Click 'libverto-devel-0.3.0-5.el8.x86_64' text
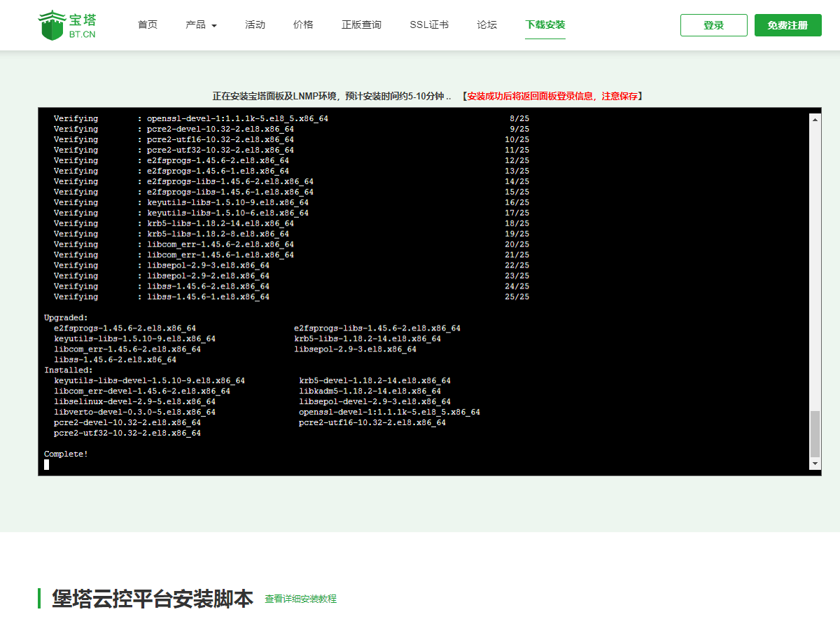The image size is (840, 633). coord(135,412)
